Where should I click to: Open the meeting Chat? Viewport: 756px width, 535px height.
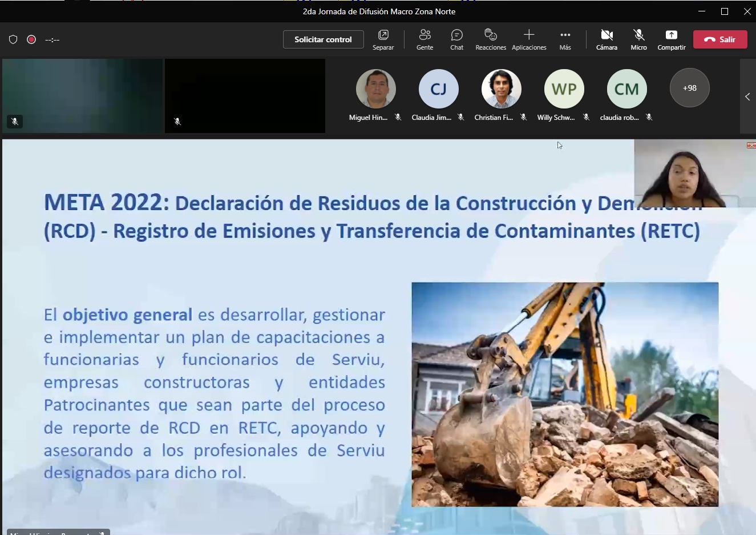point(456,40)
